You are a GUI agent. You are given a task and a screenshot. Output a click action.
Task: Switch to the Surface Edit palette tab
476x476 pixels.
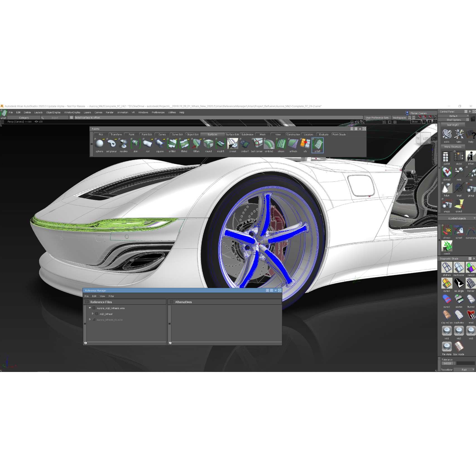(232, 134)
